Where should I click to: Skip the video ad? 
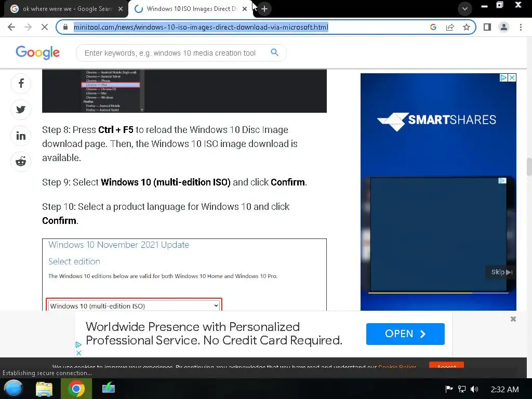(501, 272)
